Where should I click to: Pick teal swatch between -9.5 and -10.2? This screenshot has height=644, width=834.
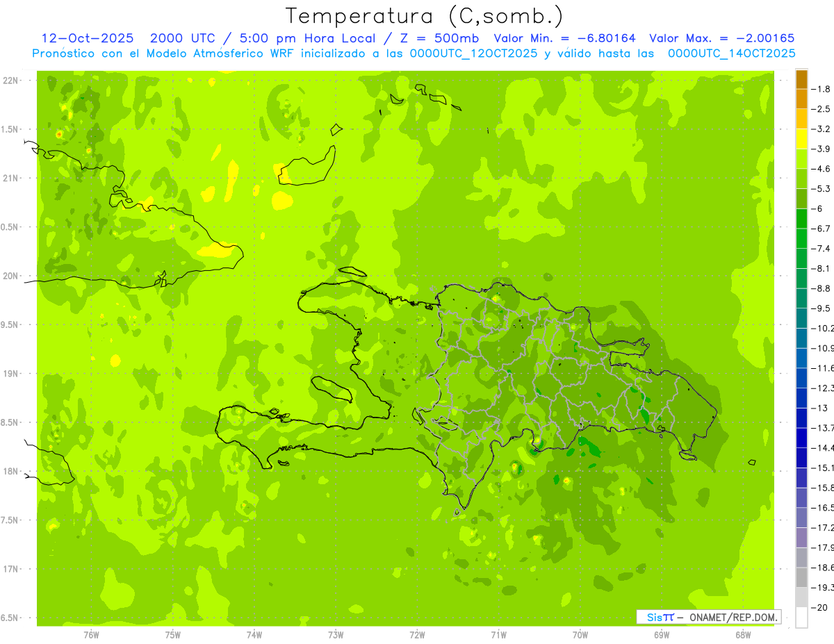(801, 318)
